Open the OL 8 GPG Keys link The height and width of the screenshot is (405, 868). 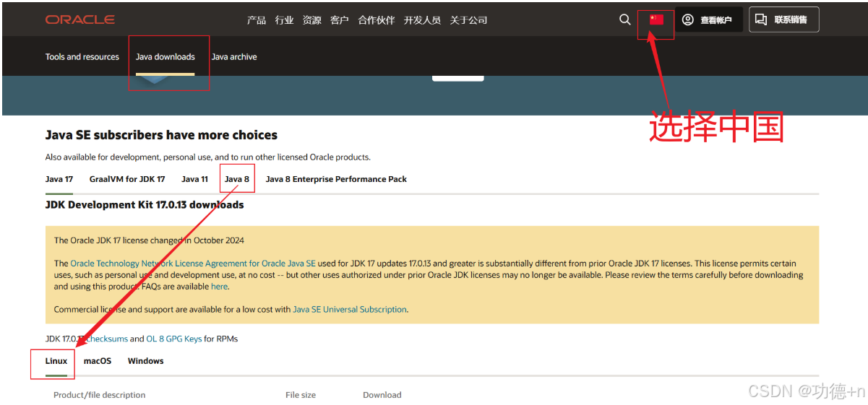click(x=174, y=339)
